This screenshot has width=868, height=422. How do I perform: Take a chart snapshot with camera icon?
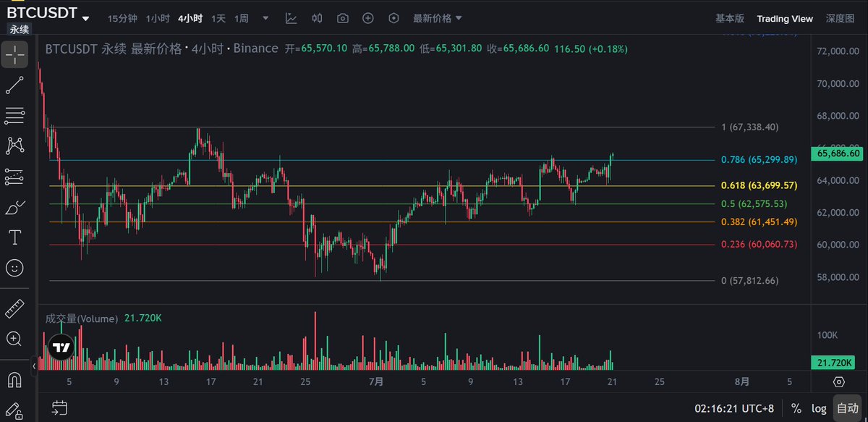[x=343, y=18]
